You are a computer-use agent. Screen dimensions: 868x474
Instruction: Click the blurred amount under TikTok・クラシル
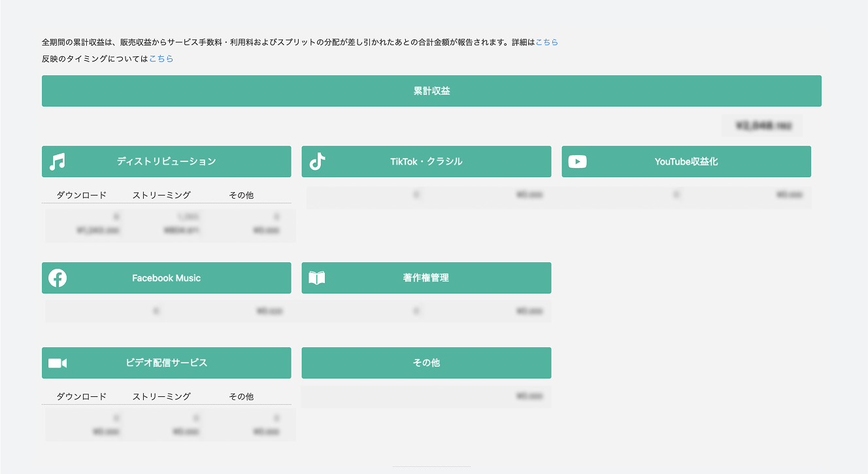pyautogui.click(x=529, y=195)
